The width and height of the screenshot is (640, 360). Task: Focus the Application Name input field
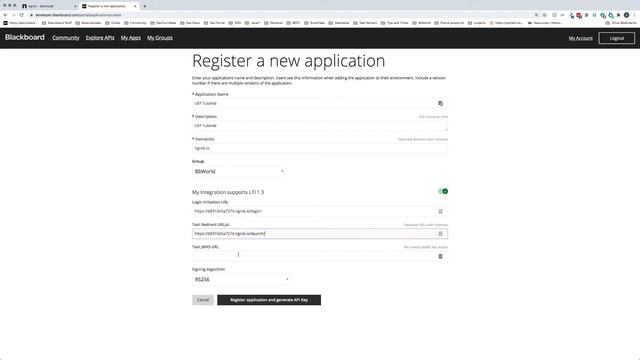(320, 103)
